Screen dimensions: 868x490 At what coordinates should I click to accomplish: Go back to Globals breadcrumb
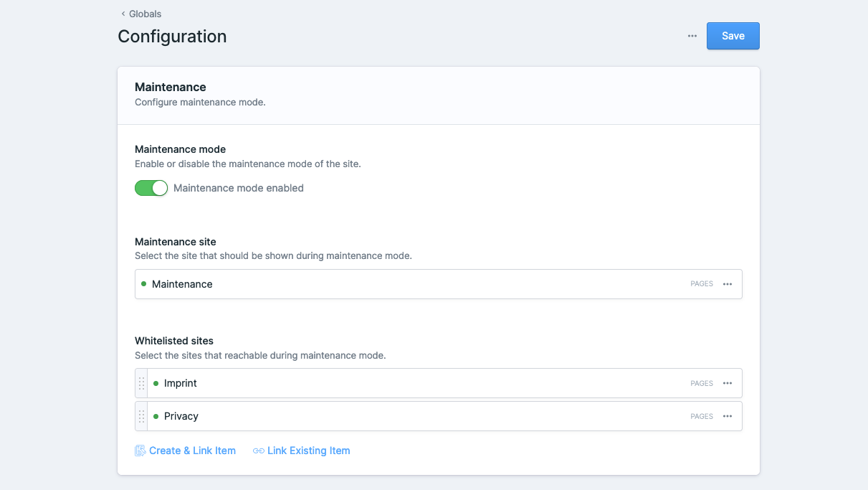[x=141, y=14]
